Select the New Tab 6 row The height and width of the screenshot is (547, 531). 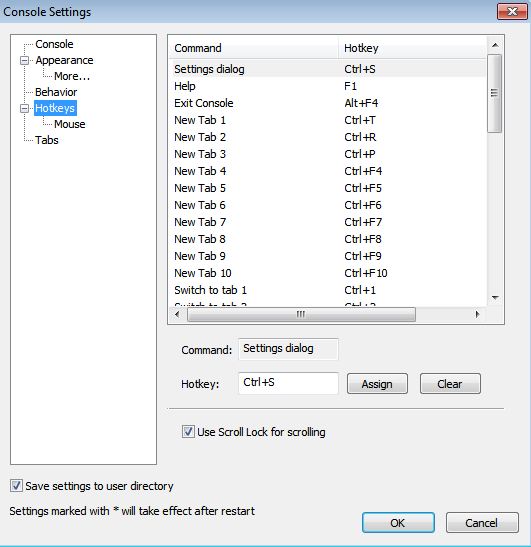click(x=328, y=205)
